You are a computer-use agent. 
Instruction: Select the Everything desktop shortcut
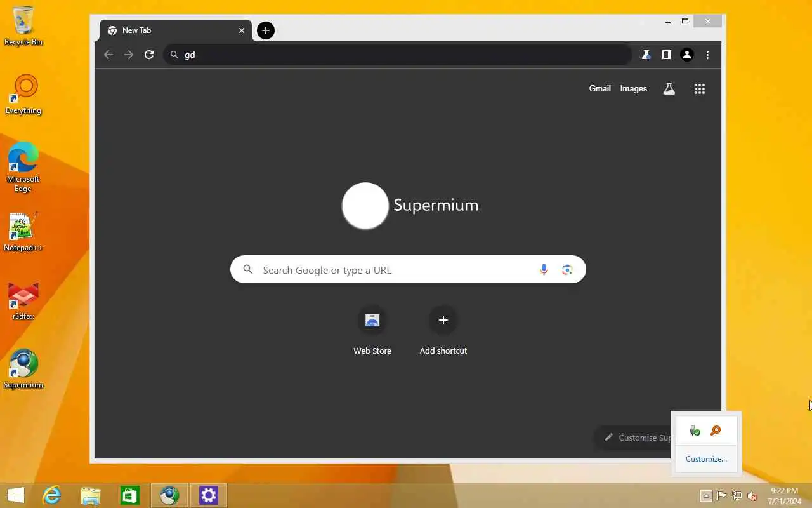[23, 95]
